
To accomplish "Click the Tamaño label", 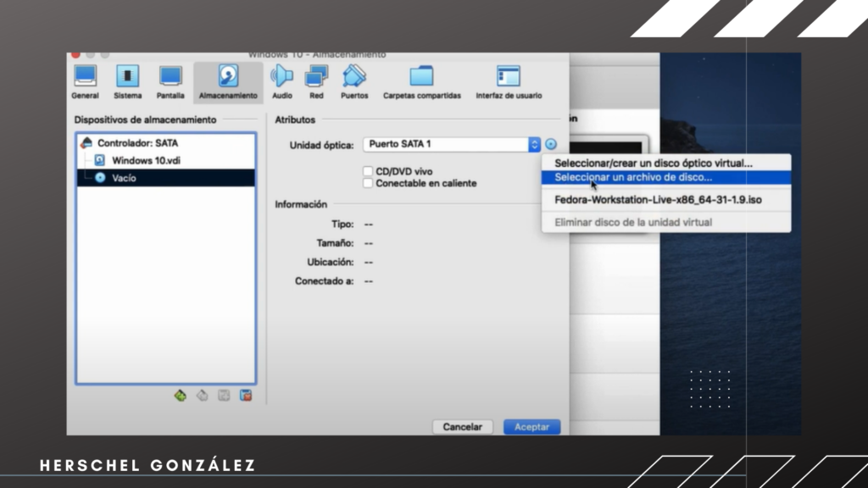I will (x=335, y=243).
